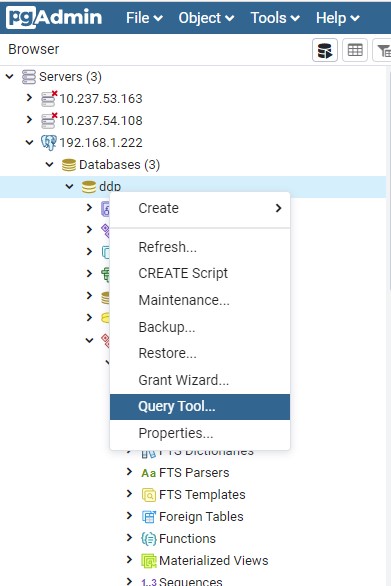
Task: Collapse the ddp database node
Action: point(70,186)
